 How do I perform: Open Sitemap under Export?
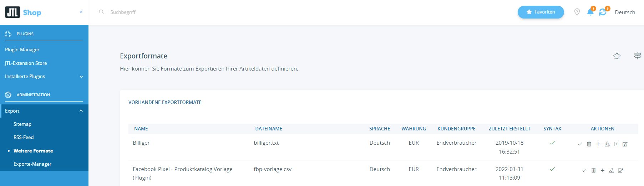[x=22, y=124]
